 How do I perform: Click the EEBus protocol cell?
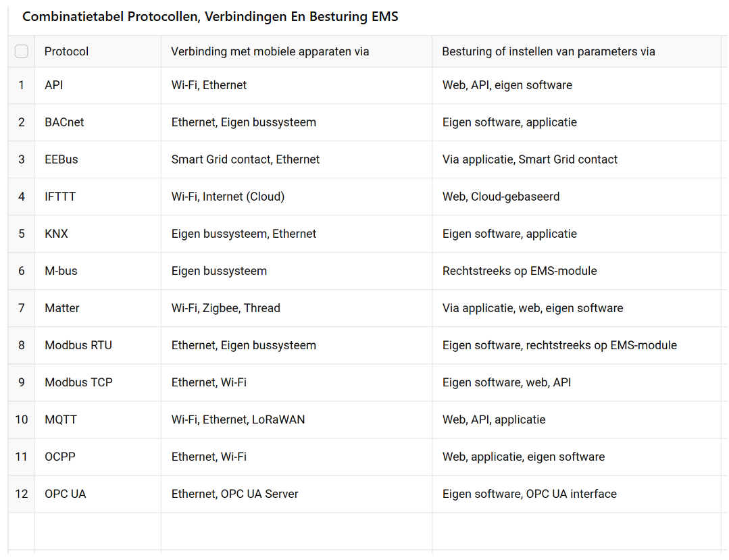click(x=98, y=160)
